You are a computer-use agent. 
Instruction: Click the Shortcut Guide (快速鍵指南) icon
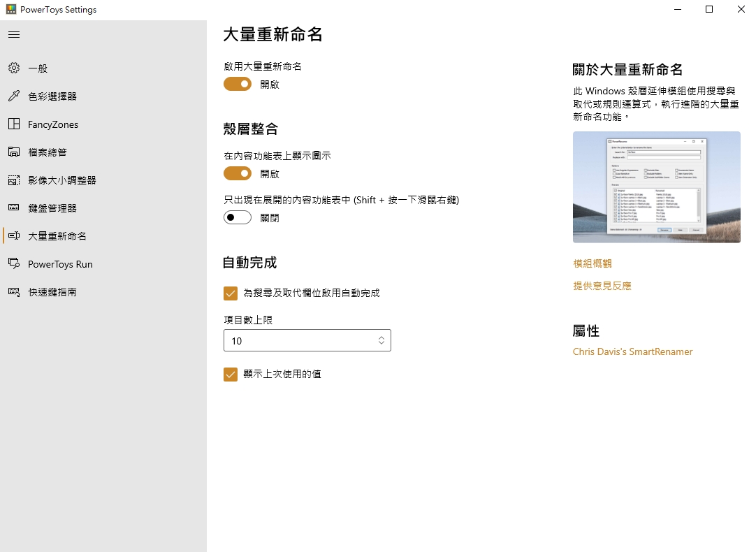pyautogui.click(x=14, y=291)
